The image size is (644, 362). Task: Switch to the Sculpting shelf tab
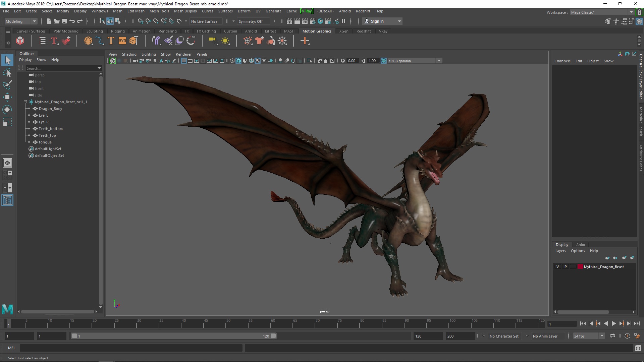[x=95, y=31]
